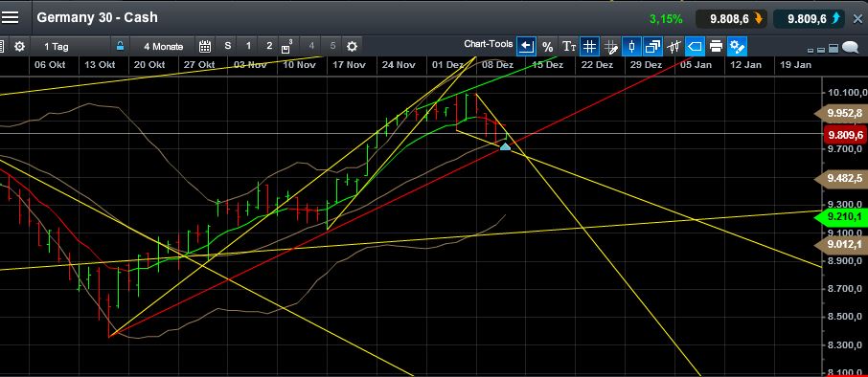Switch to saved chart layout 1

point(248,46)
